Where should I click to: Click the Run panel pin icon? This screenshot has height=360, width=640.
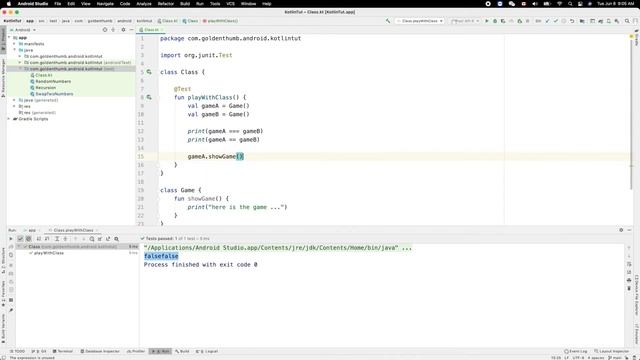coord(11,310)
